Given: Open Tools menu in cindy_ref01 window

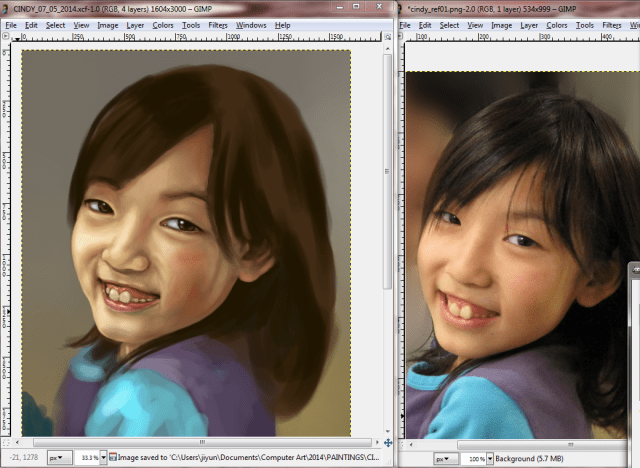Looking at the screenshot, I should click(x=584, y=25).
